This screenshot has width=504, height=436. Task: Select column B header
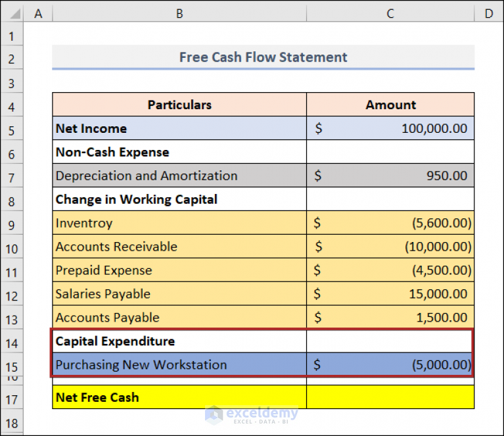point(179,12)
